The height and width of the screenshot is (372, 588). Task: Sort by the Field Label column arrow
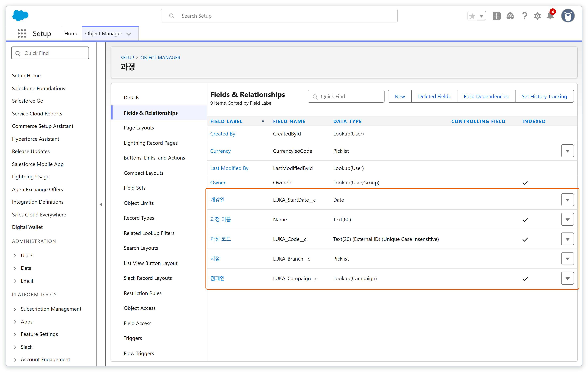(x=263, y=121)
